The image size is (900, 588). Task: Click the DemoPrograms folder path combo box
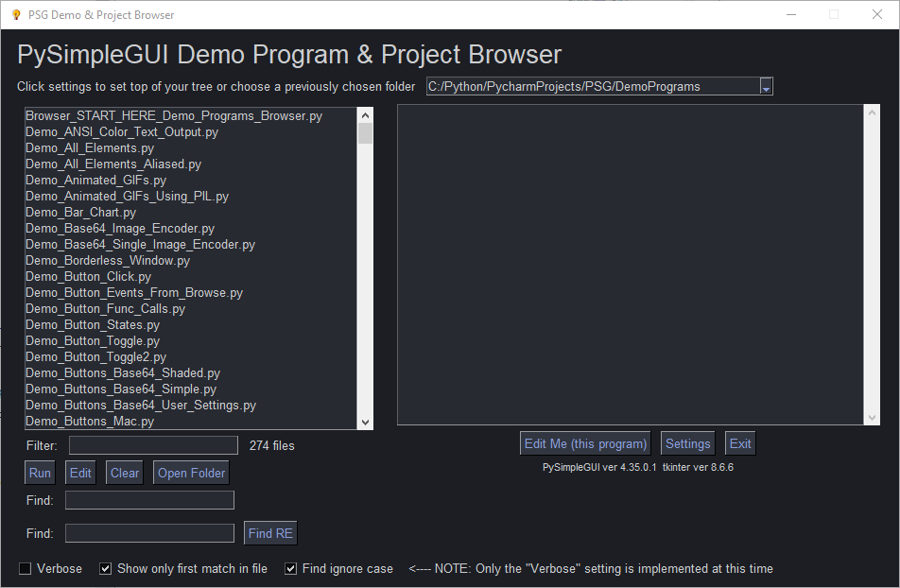[599, 86]
